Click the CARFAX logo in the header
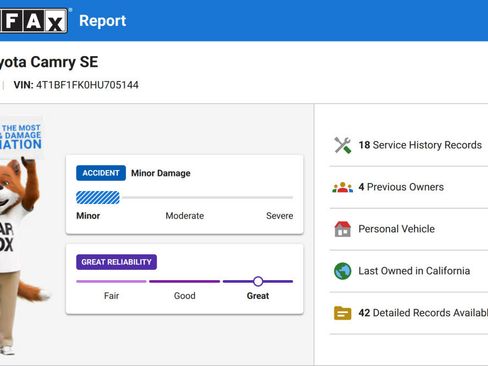488x366 pixels. pos(33,21)
